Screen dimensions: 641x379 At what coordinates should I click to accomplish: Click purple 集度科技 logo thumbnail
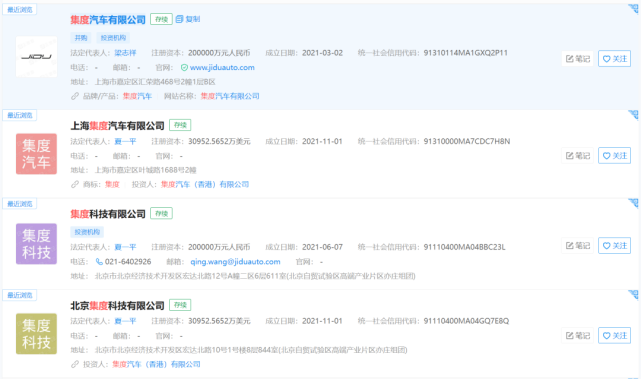(x=36, y=244)
